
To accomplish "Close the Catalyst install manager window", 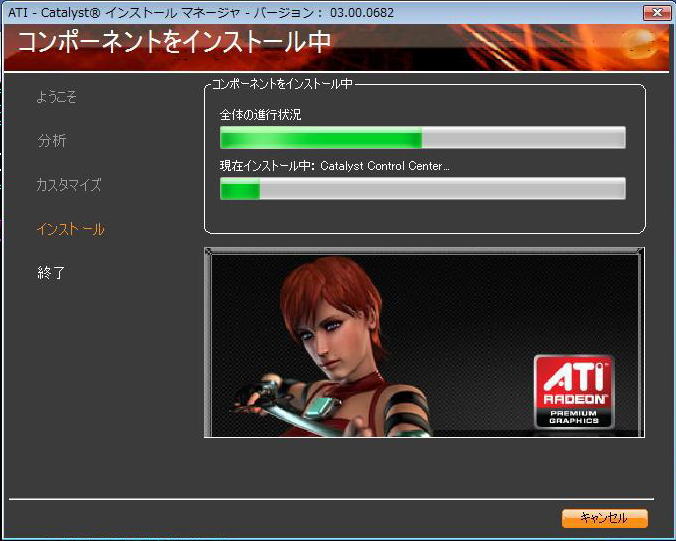I will coord(657,13).
